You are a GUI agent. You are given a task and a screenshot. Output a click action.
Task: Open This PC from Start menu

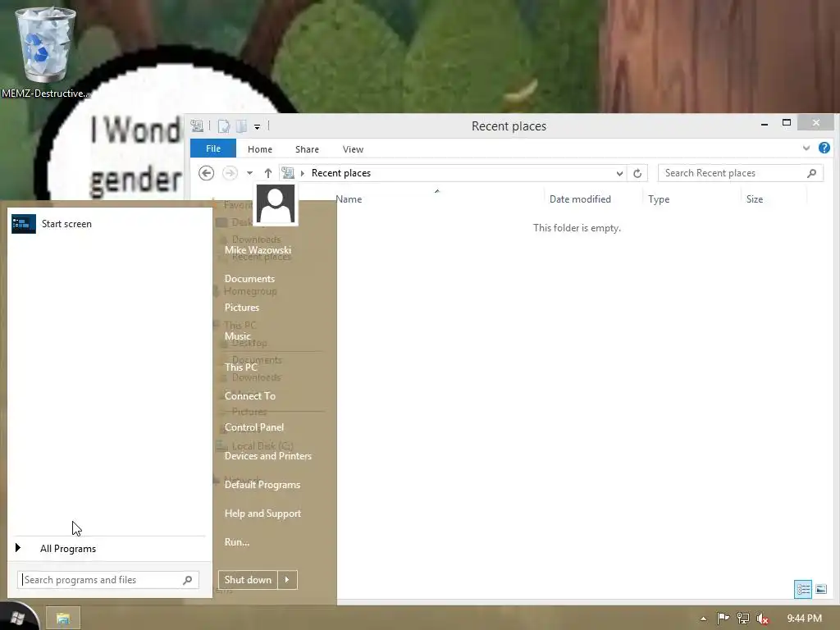pos(240,367)
